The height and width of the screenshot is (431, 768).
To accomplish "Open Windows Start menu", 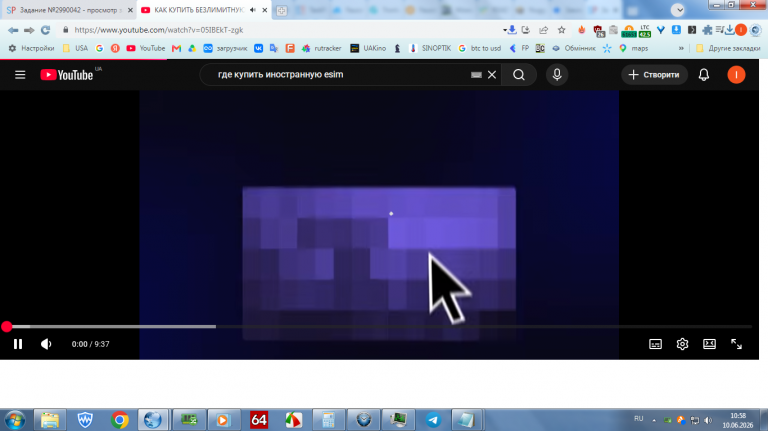I will [15, 420].
